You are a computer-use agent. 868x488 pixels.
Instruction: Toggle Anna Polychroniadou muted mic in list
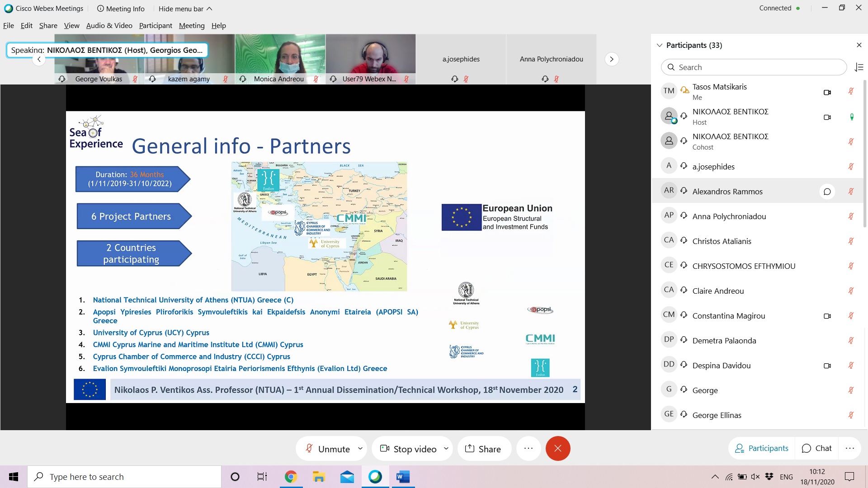click(x=851, y=216)
